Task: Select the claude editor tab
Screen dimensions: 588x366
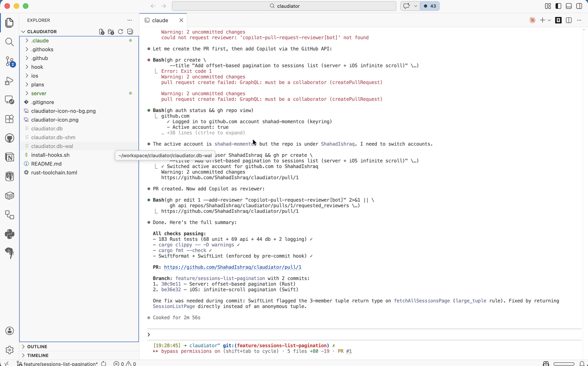Action: 160,21
